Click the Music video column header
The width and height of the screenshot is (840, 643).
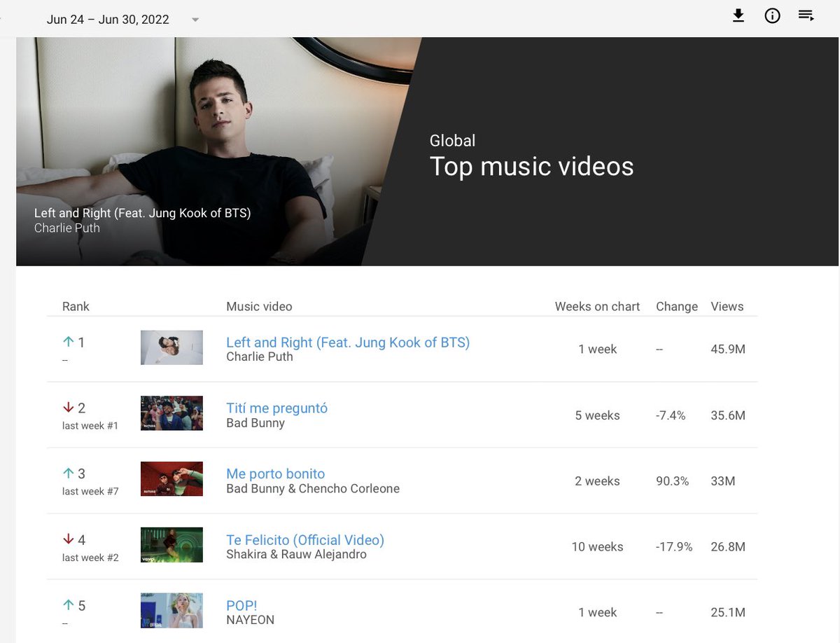[x=259, y=306]
